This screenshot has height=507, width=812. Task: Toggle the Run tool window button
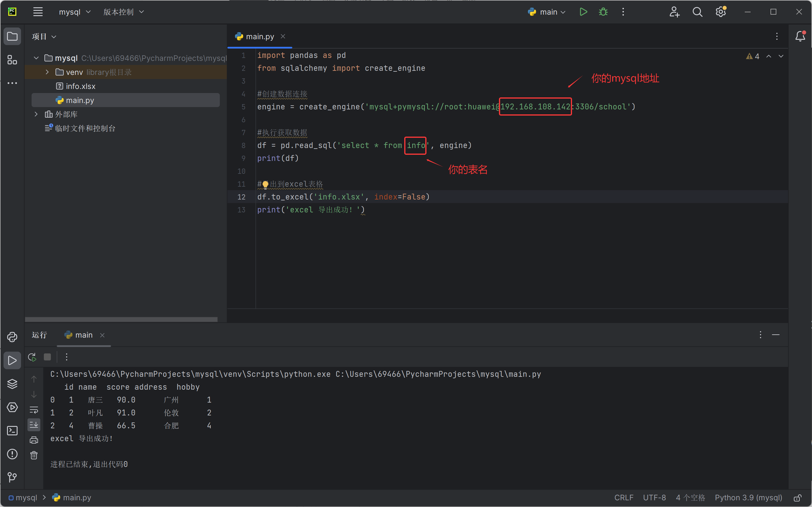coord(12,360)
